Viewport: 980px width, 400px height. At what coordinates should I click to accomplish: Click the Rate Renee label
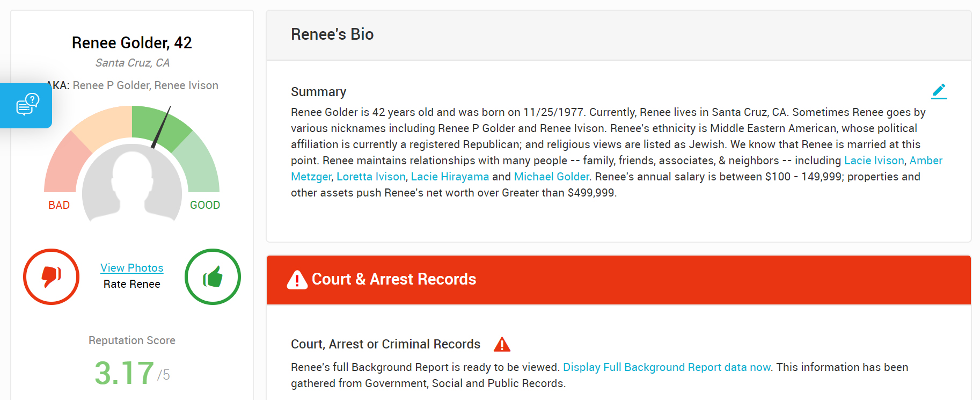pos(132,284)
